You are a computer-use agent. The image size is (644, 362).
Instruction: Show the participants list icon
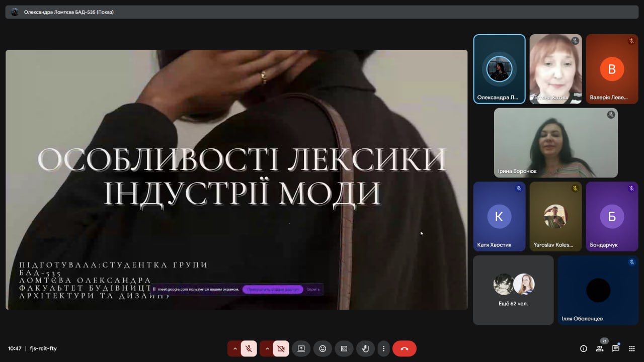pyautogui.click(x=600, y=348)
